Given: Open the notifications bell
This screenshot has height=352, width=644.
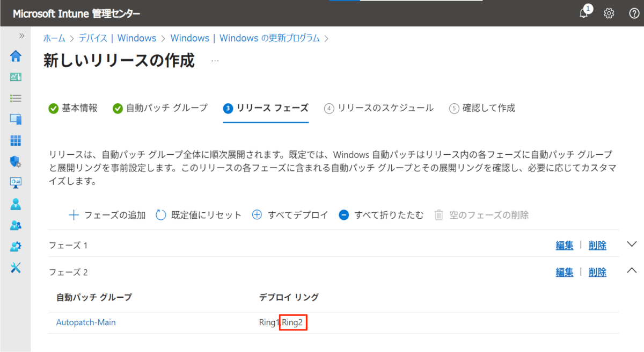Looking at the screenshot, I should 584,13.
